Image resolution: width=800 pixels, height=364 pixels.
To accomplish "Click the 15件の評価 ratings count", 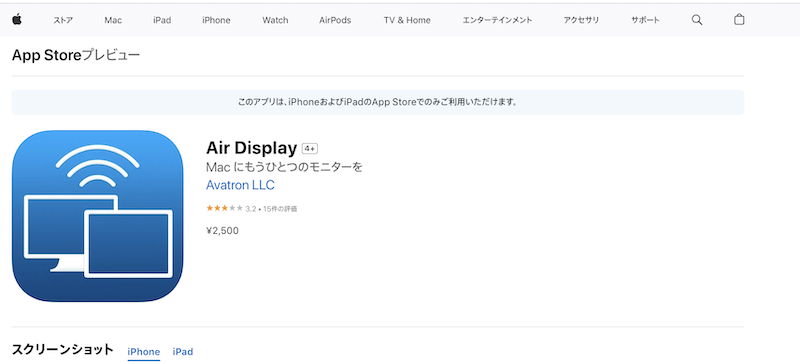I will [280, 209].
